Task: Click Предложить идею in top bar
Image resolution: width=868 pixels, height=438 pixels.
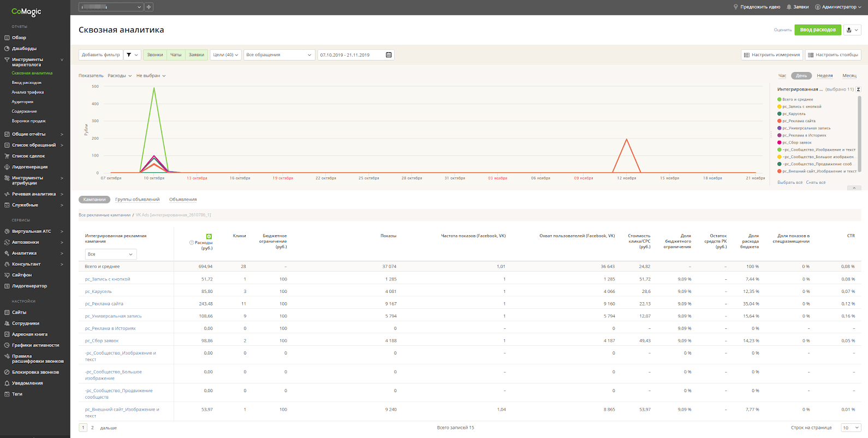Action: pos(757,7)
